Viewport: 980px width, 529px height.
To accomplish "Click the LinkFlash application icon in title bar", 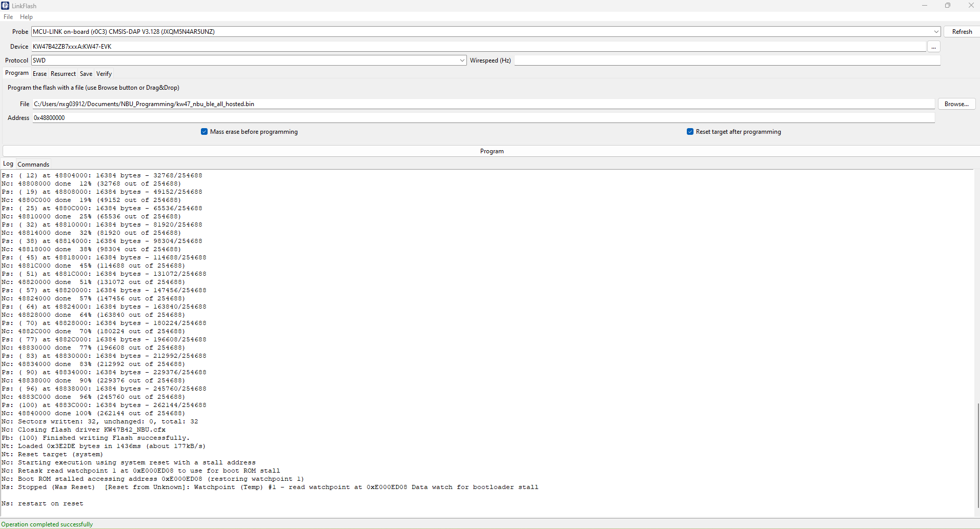I will 5,6.
